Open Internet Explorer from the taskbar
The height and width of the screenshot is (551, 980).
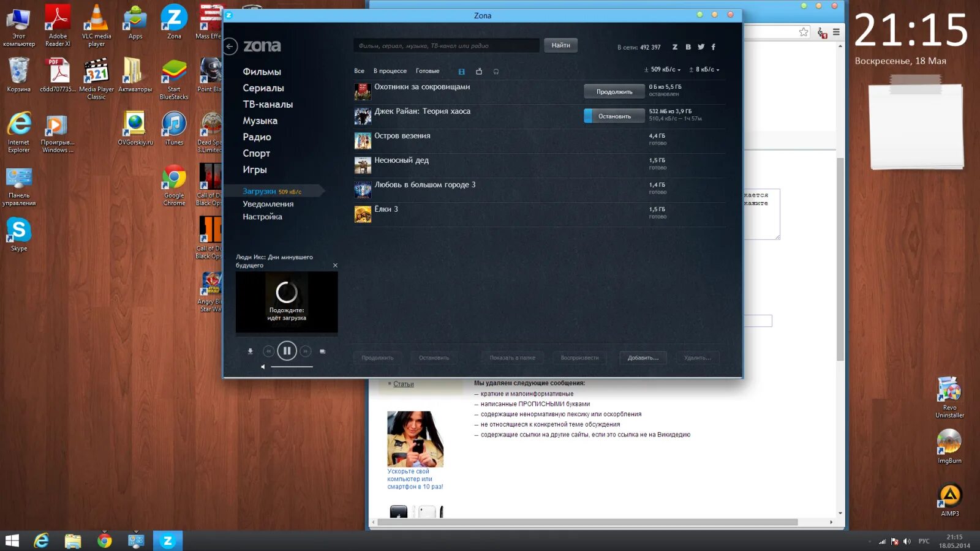[x=41, y=541]
